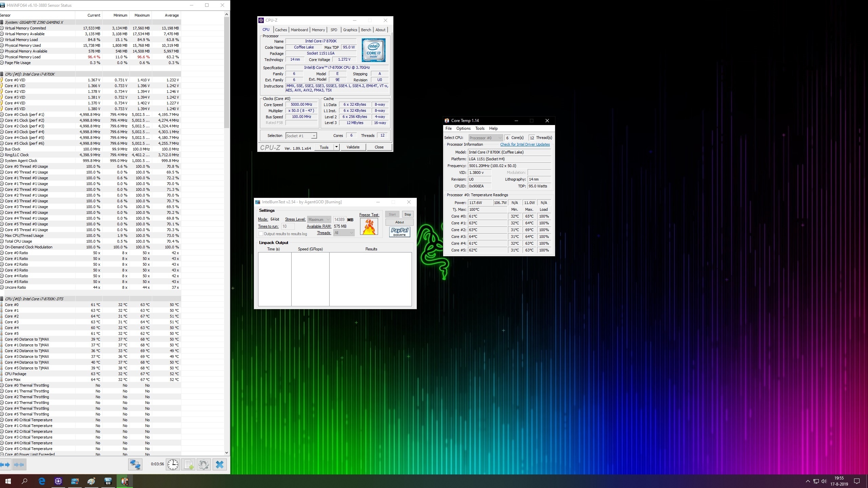Image resolution: width=868 pixels, height=488 pixels.
Task: Select the Total CPU Usage row
Action: (x=90, y=241)
